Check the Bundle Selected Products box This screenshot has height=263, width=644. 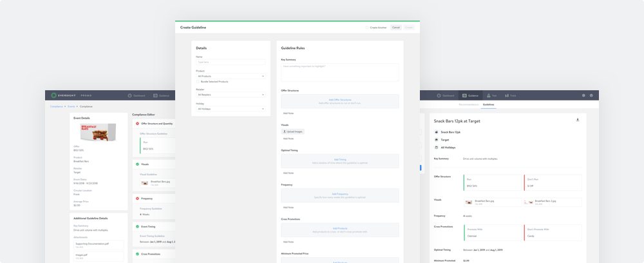[x=198, y=82]
